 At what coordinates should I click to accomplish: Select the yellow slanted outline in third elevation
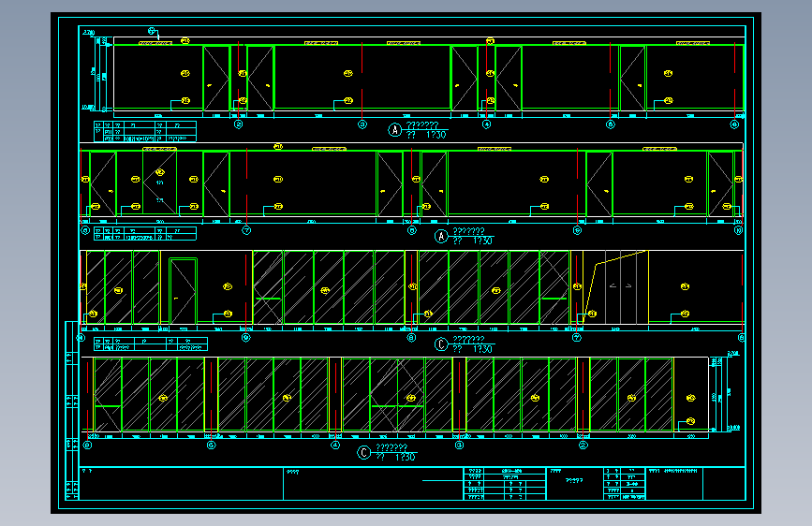click(615, 287)
